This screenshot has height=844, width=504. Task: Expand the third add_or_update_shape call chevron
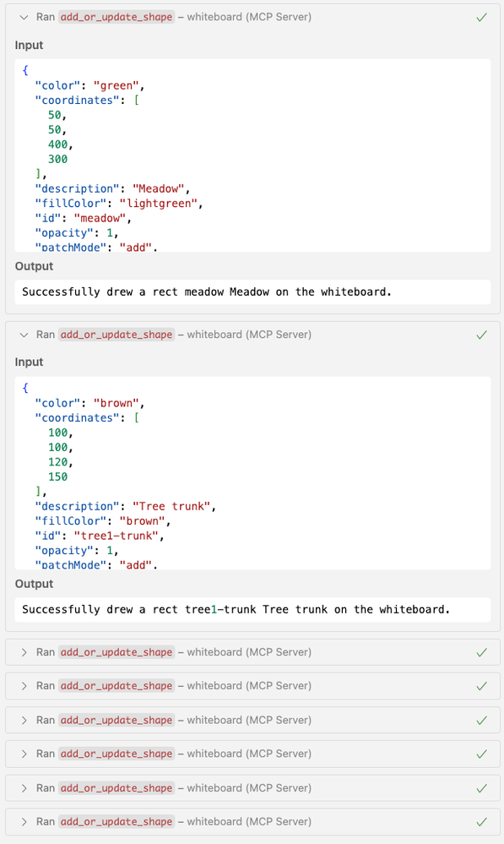24,652
